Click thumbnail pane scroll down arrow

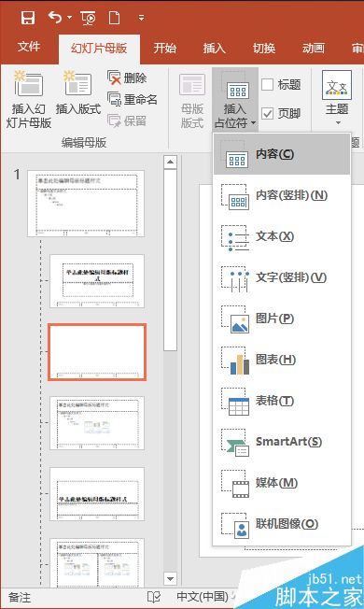pos(170,579)
